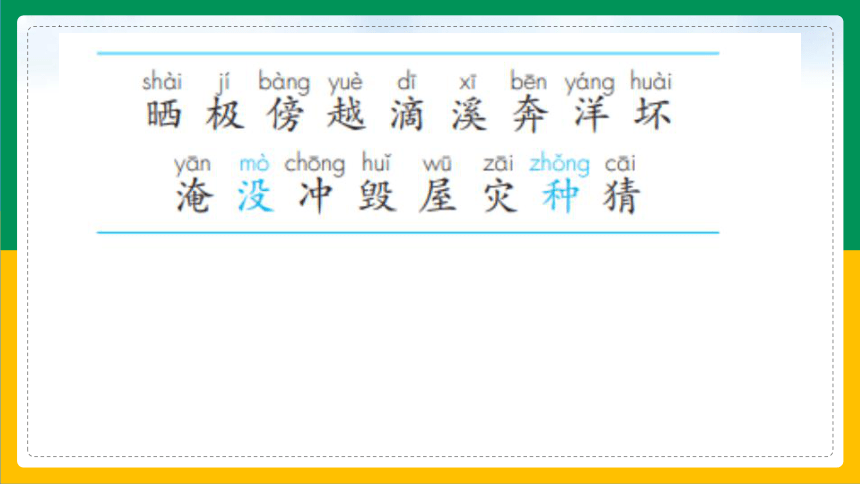Click the character 冲
The width and height of the screenshot is (860, 484).
coord(316,196)
